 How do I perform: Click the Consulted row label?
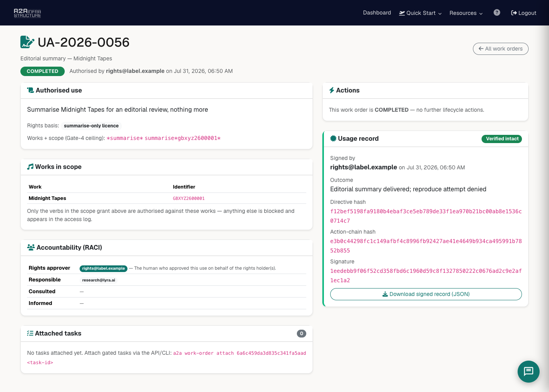pos(42,292)
